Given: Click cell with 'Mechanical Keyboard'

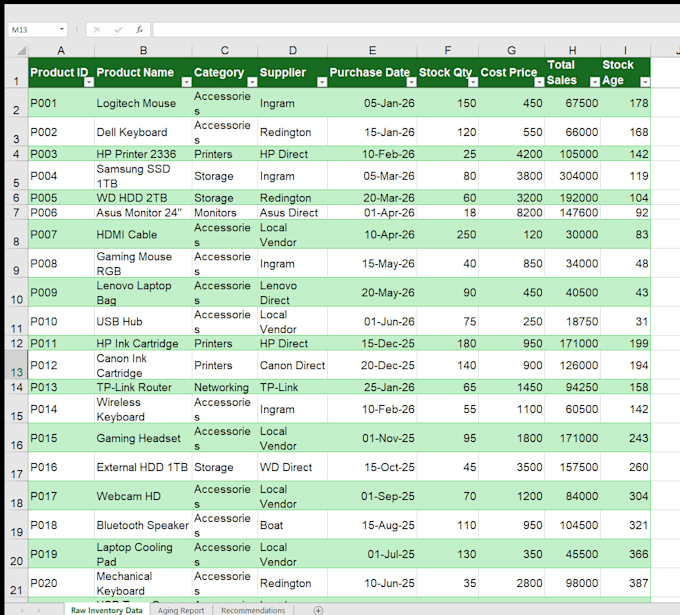Looking at the screenshot, I should 143,583.
